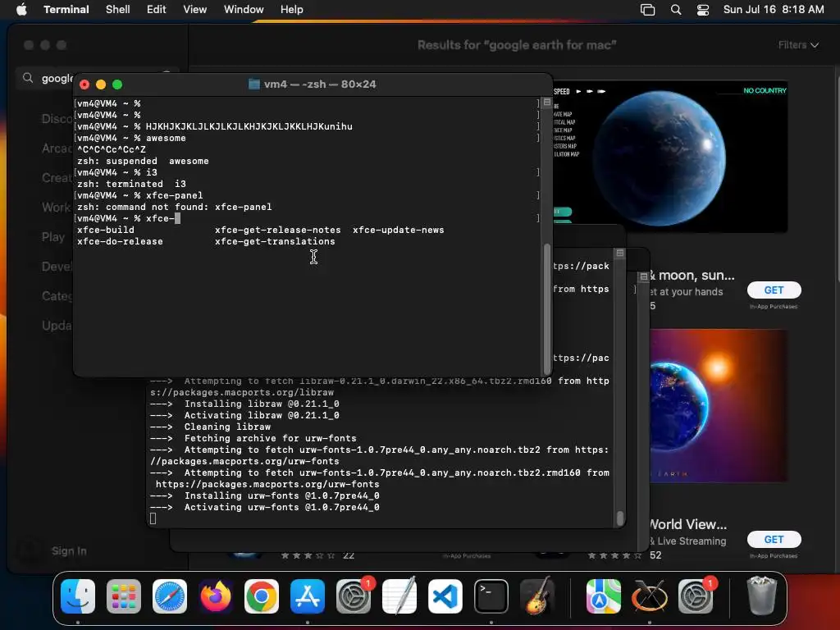
Task: Open the Filters dropdown in App Store
Action: coord(798,45)
